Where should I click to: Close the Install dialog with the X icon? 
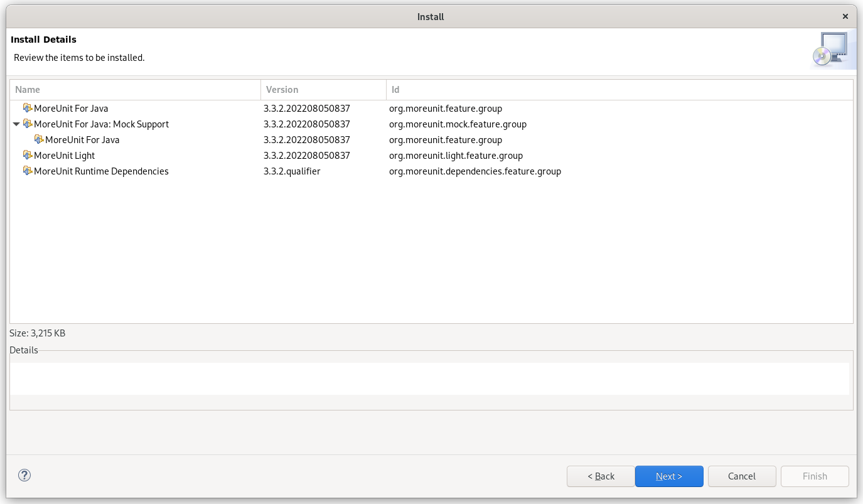click(845, 16)
